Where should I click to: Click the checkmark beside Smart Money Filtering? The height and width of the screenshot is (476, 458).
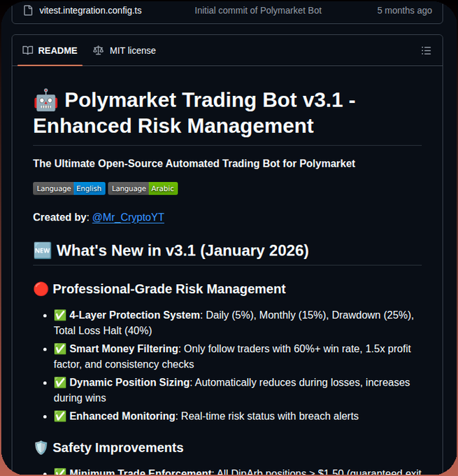(x=60, y=349)
